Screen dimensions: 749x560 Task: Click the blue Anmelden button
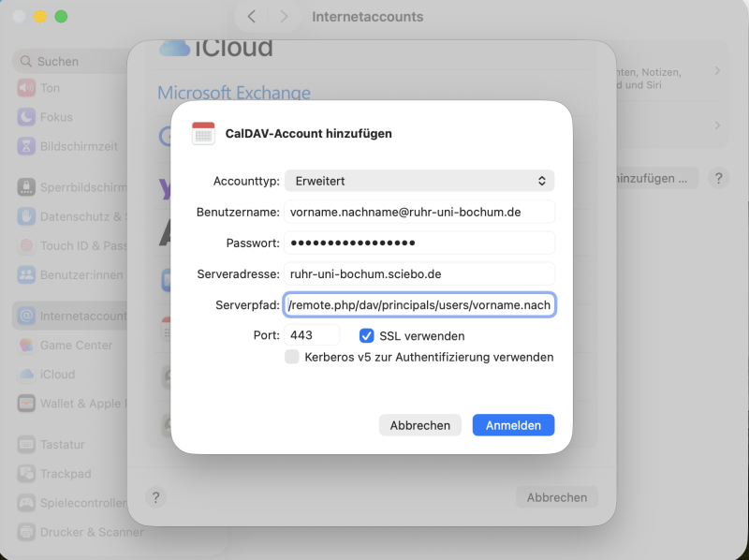[513, 425]
